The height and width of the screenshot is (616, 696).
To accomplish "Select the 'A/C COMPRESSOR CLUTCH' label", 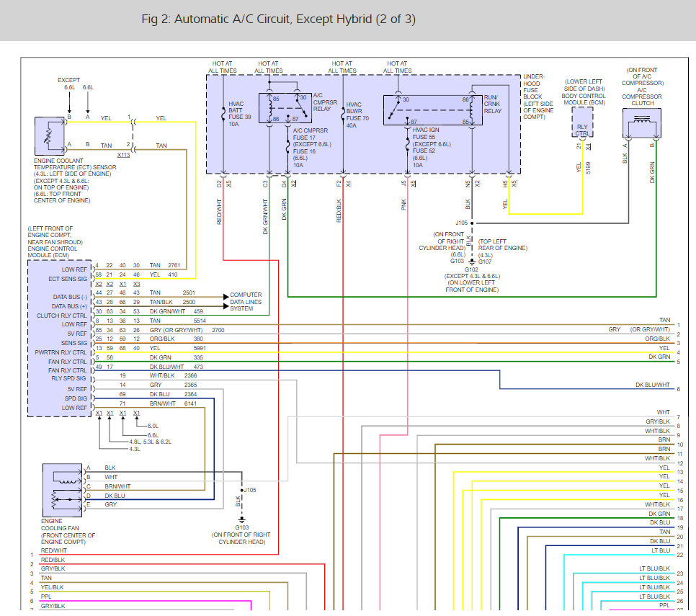I will [642, 97].
